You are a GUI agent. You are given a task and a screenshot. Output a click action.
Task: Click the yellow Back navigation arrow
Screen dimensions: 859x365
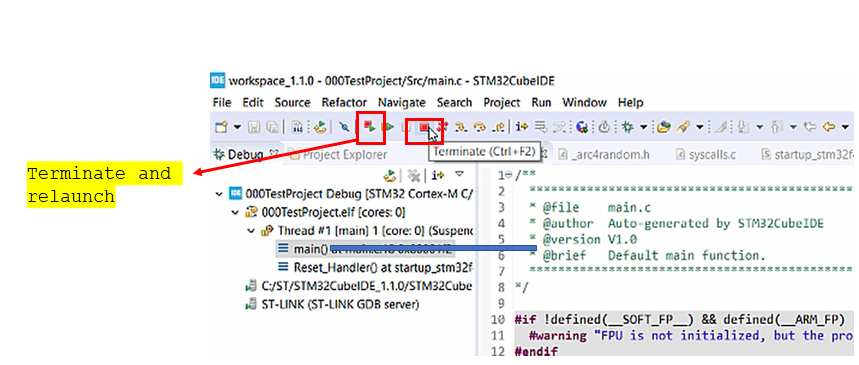(828, 127)
